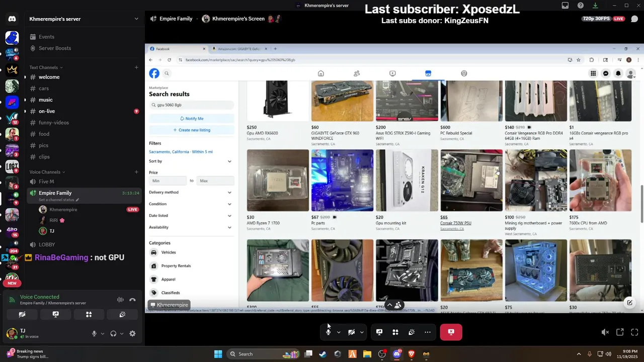This screenshot has height=362, width=644.
Task: Stop watching the stream with the red button
Action: point(451,332)
